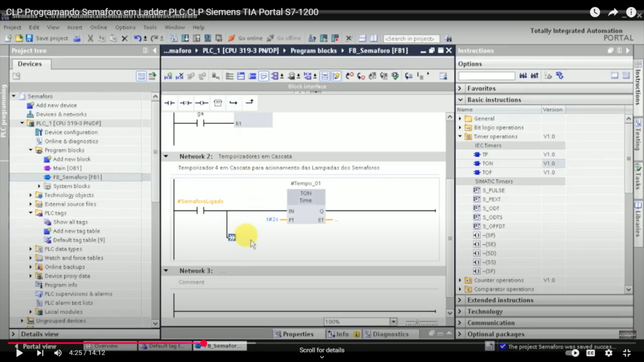Collapse Basic instructions section
The height and width of the screenshot is (362, 644).
coord(460,100)
